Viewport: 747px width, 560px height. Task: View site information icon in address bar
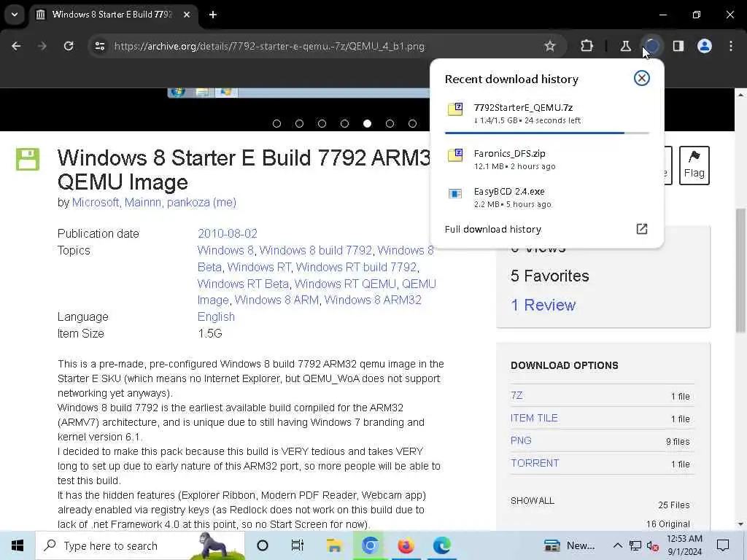pos(99,46)
